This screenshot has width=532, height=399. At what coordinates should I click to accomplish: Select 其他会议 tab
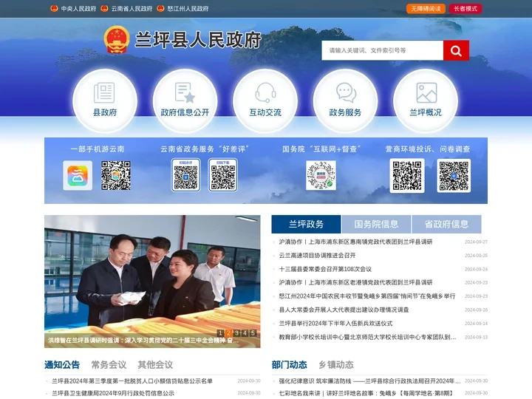tap(155, 365)
